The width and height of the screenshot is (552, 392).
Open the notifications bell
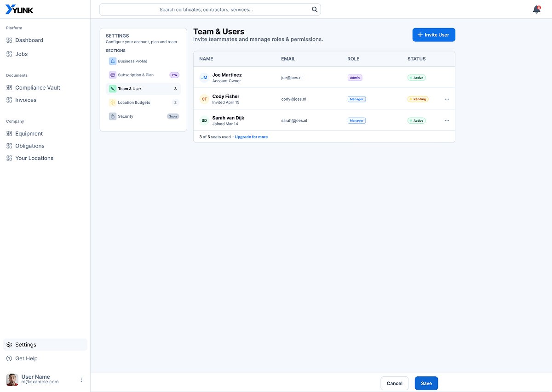tap(536, 9)
